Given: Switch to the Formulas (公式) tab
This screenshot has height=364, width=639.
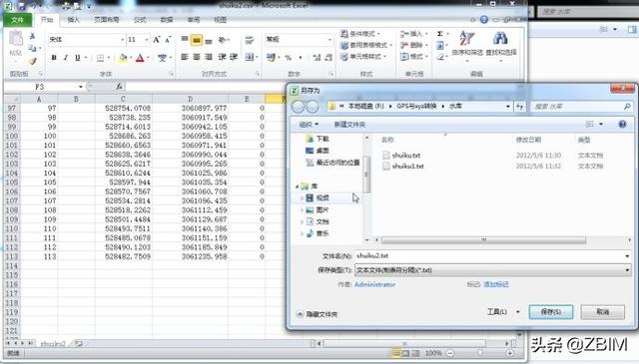Looking at the screenshot, I should click(x=140, y=20).
